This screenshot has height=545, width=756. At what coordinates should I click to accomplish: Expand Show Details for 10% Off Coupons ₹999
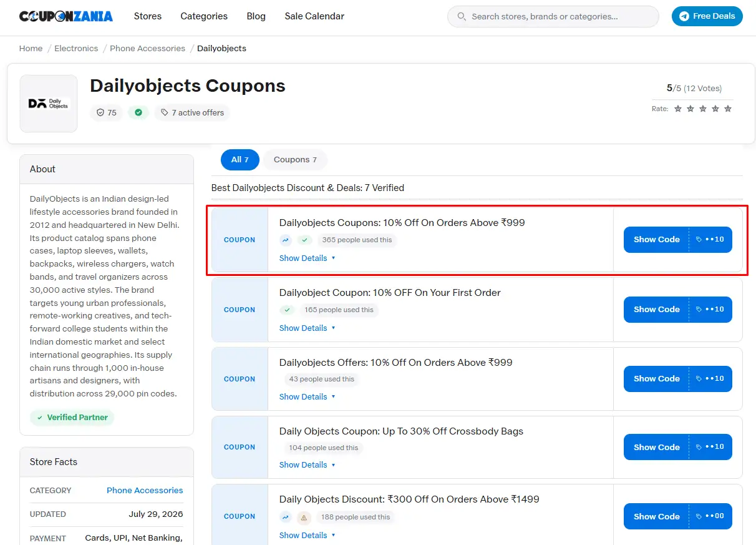click(308, 258)
